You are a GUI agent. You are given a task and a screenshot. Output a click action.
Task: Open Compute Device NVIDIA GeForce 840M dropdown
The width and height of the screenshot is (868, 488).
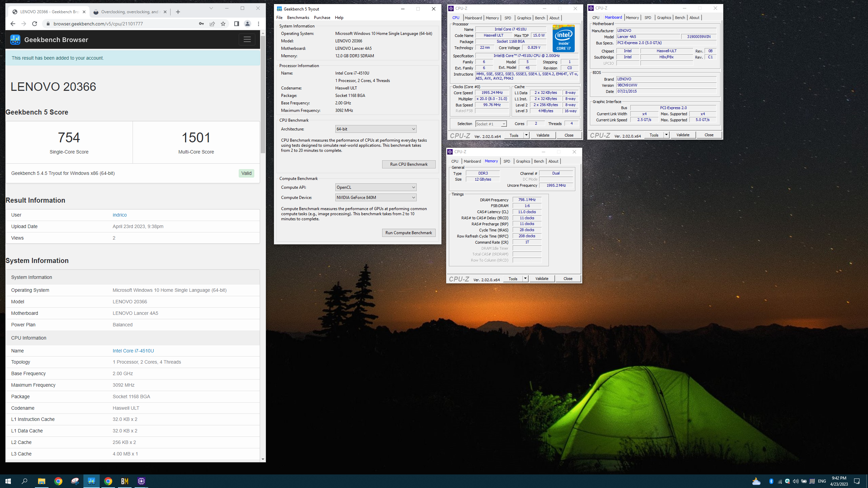(376, 198)
